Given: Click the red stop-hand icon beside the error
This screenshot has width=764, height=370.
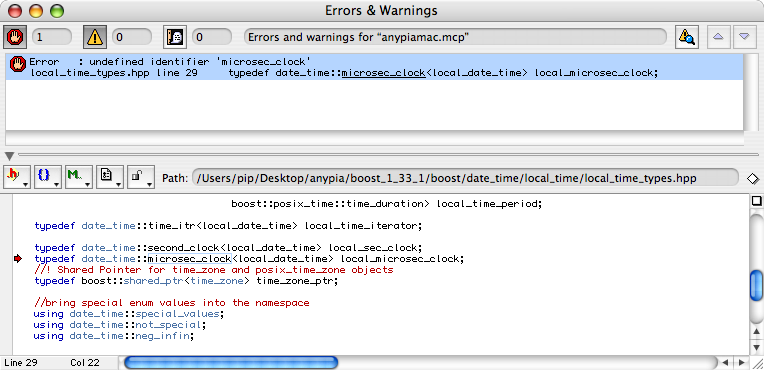Looking at the screenshot, I should coord(19,63).
